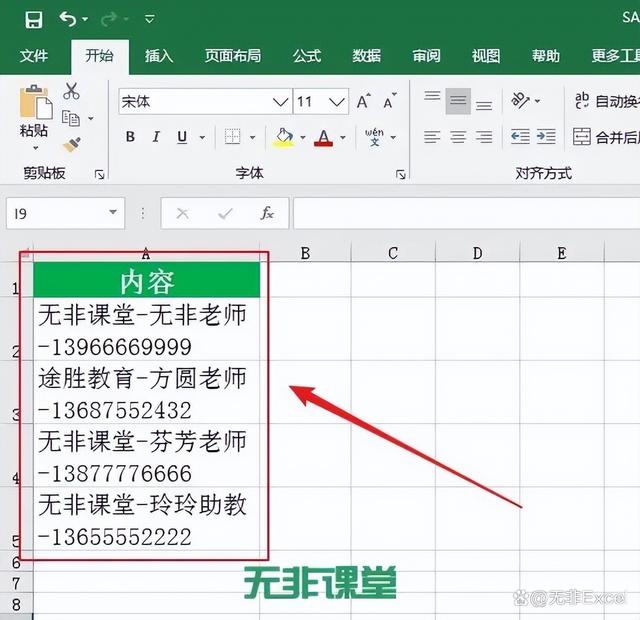Open the Name Box dropdown arrow
The width and height of the screenshot is (640, 620).
[113, 212]
